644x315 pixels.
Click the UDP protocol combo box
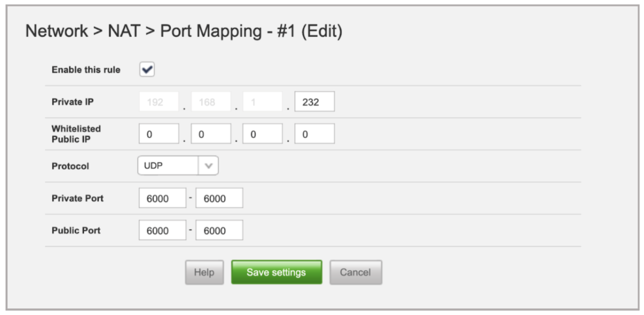point(168,166)
